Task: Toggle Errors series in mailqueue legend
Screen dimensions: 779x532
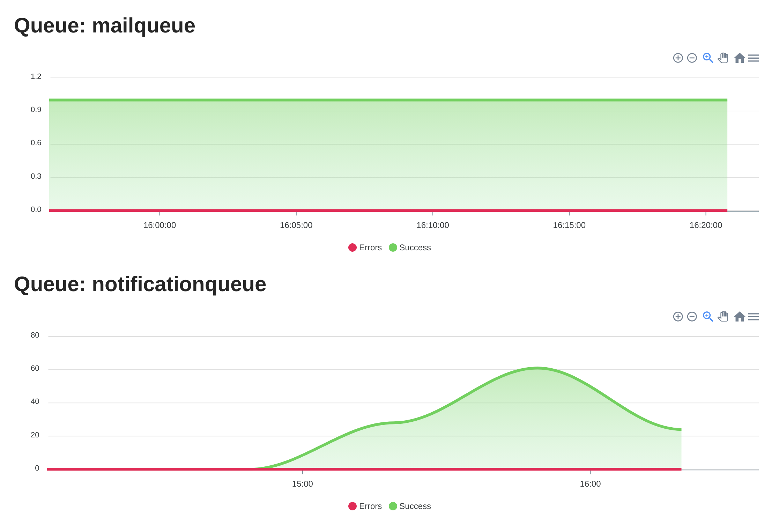Action: (370, 247)
